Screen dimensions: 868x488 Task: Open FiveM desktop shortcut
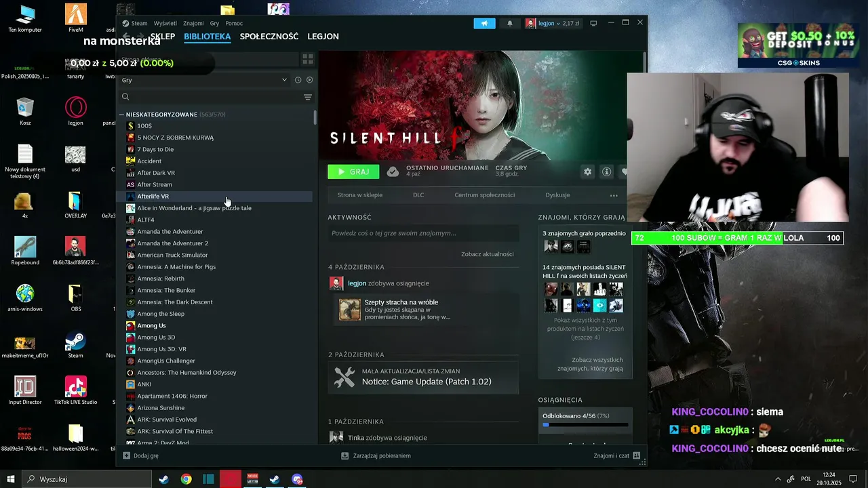coord(75,18)
